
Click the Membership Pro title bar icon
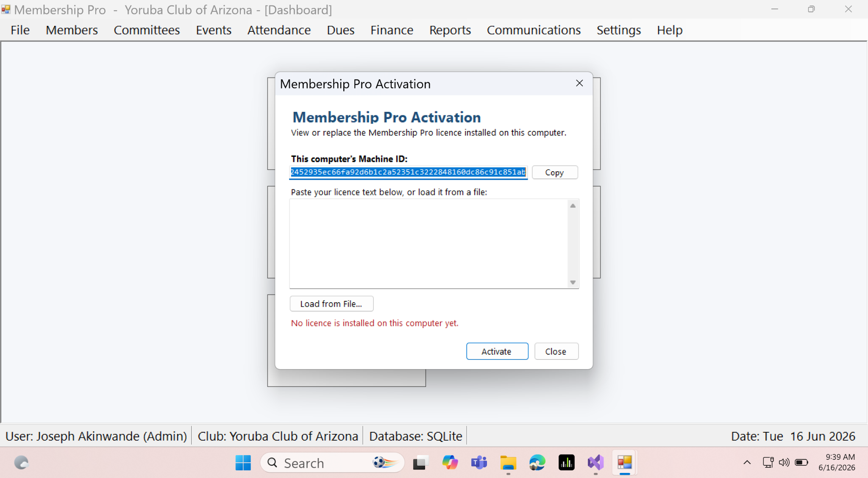[6, 9]
